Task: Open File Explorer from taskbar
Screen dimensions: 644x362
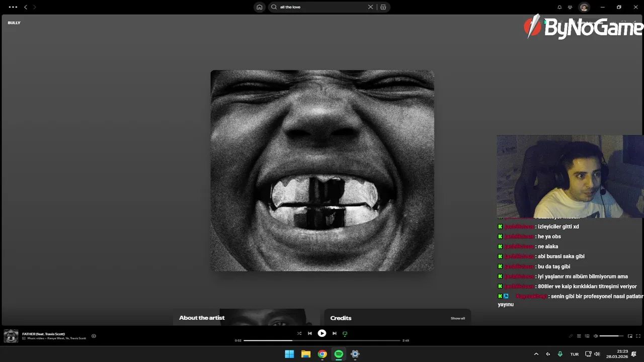Action: click(x=306, y=354)
